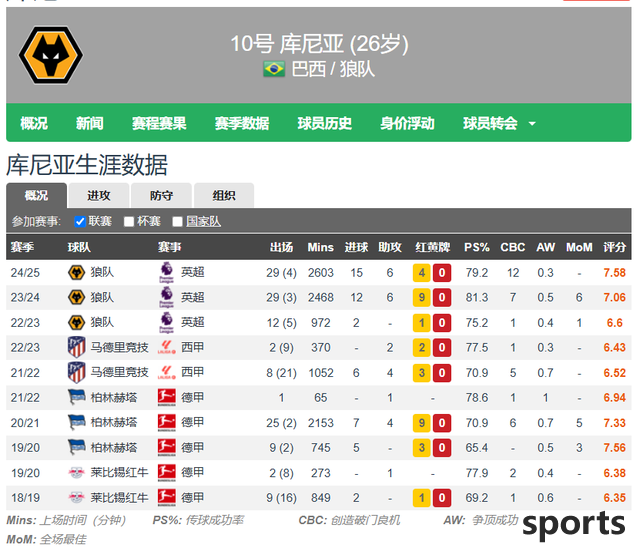Click Bundesliga logo in 19/20 莱比锡红牛 row

pyautogui.click(x=167, y=473)
